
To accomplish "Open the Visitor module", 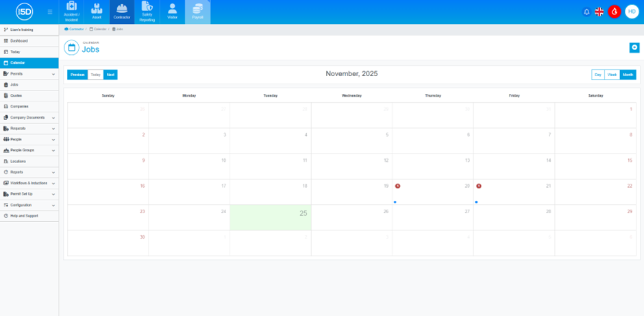I will point(172,12).
